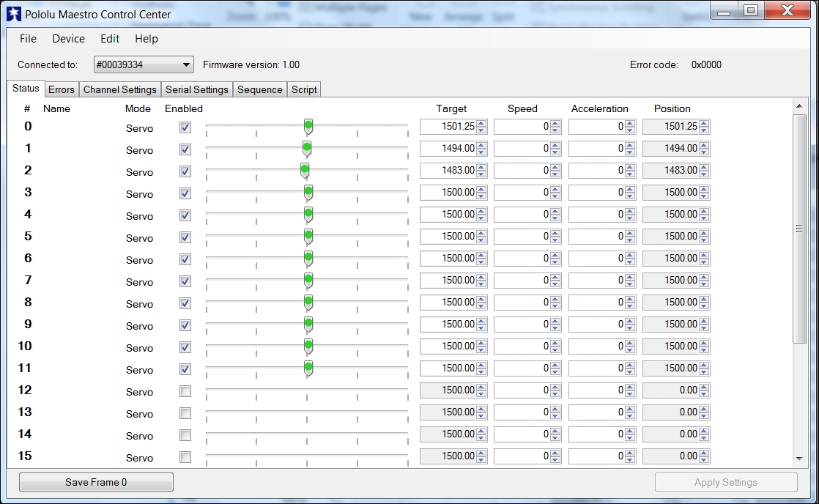
Task: Click the vertical scrollbar thumb
Action: click(799, 229)
